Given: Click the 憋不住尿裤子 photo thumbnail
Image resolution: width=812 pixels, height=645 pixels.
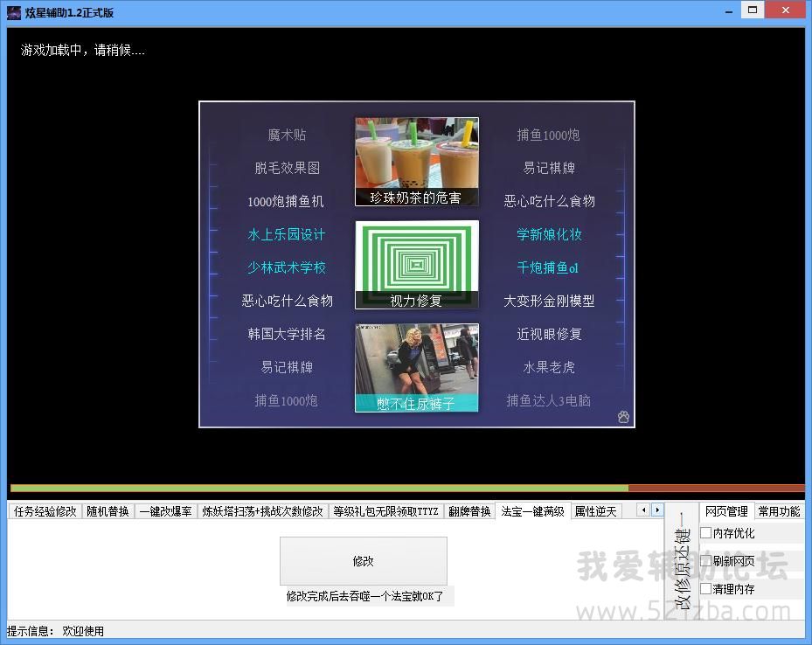Looking at the screenshot, I should click(417, 367).
